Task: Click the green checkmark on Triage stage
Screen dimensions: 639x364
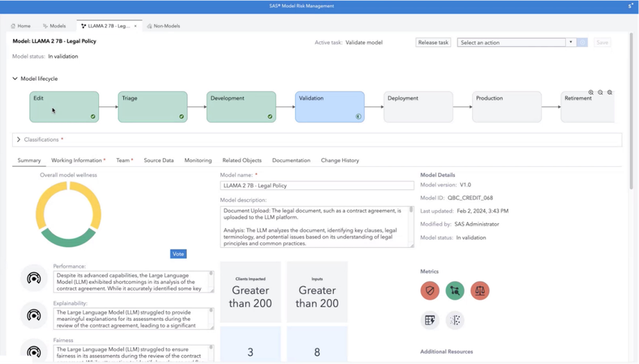Action: point(181,116)
